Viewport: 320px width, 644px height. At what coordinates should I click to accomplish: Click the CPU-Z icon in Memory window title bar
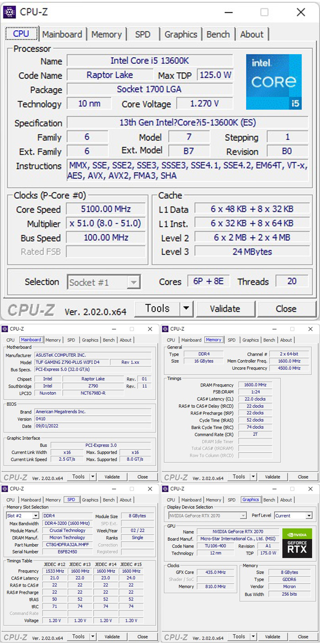[x=165, y=329]
